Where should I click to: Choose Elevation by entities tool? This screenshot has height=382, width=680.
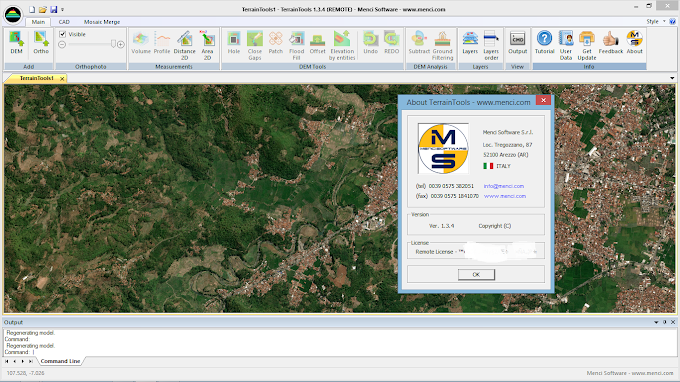pos(342,45)
